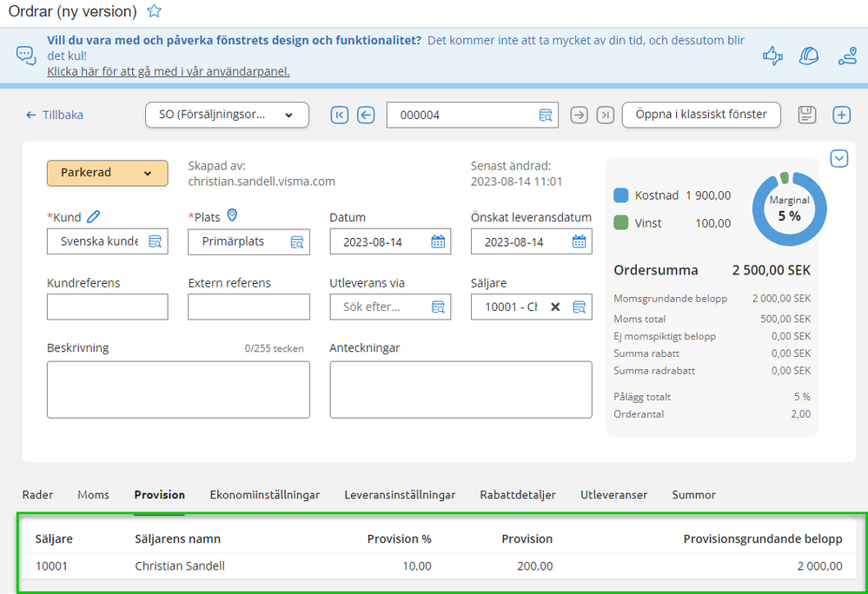The height and width of the screenshot is (594, 868).
Task: Follow the link to join the användarpanel
Action: click(x=169, y=71)
